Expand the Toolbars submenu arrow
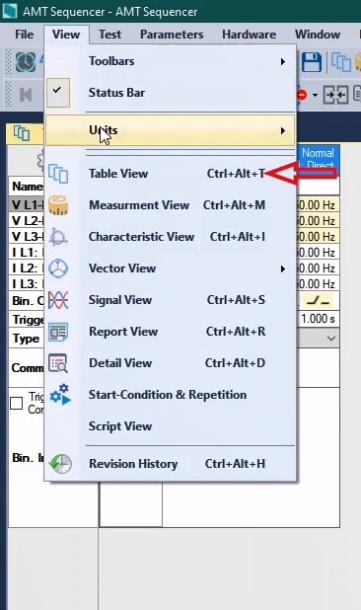The width and height of the screenshot is (361, 610). click(x=283, y=61)
